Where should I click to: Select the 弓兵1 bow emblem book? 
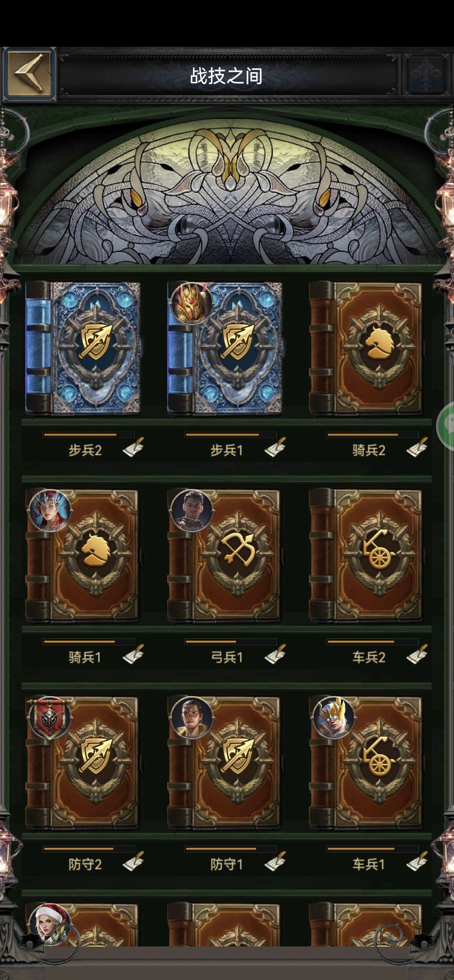coord(224,556)
